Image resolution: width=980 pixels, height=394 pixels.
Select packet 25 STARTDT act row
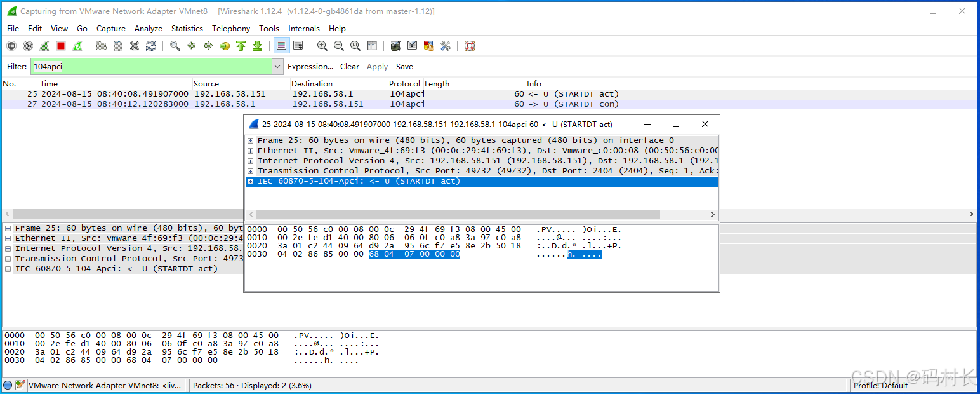489,94
